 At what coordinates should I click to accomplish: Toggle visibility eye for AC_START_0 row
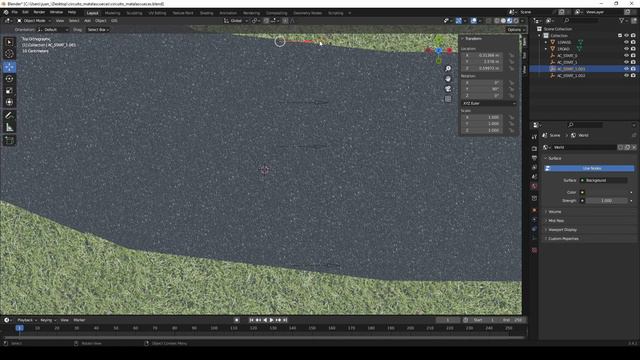(x=627, y=56)
